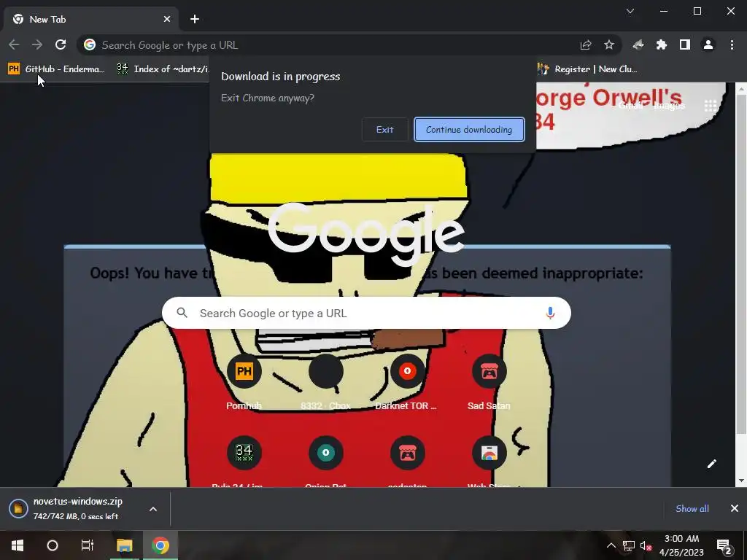Open the notification center icon
The image size is (747, 560).
point(724,545)
